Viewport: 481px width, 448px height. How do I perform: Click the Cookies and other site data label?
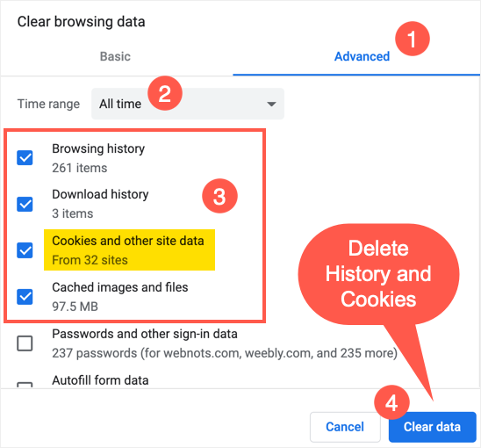click(128, 241)
